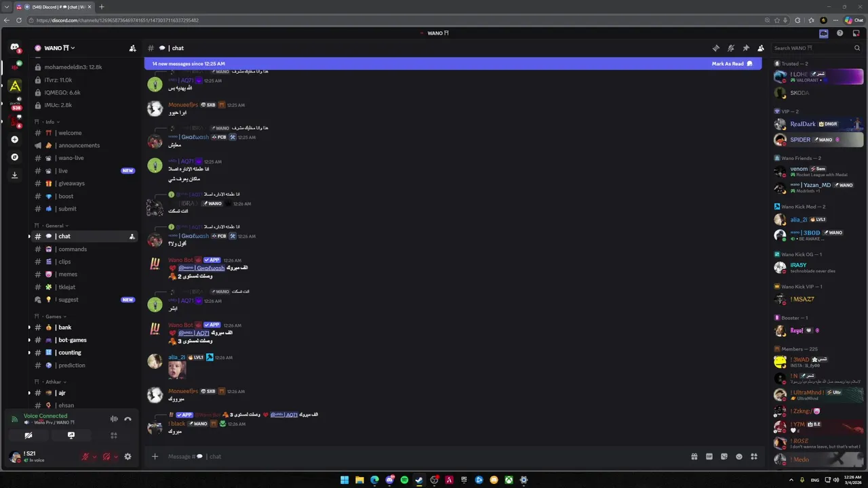Open the boost channel
The height and width of the screenshot is (488, 868).
pyautogui.click(x=84, y=197)
